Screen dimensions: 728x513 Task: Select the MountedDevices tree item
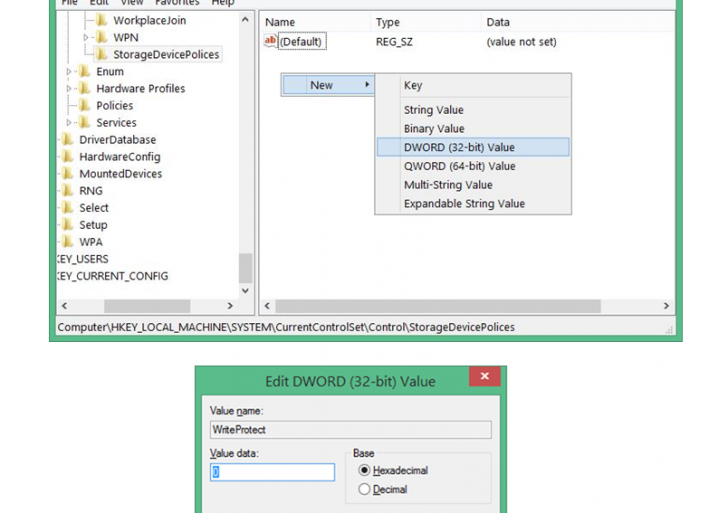pyautogui.click(x=120, y=174)
